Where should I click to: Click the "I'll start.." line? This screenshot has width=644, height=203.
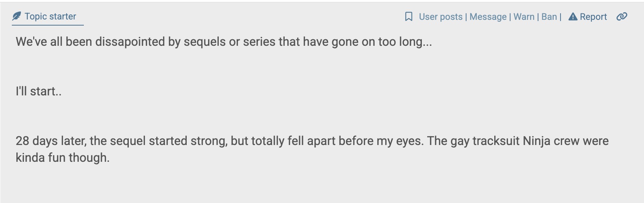(38, 92)
